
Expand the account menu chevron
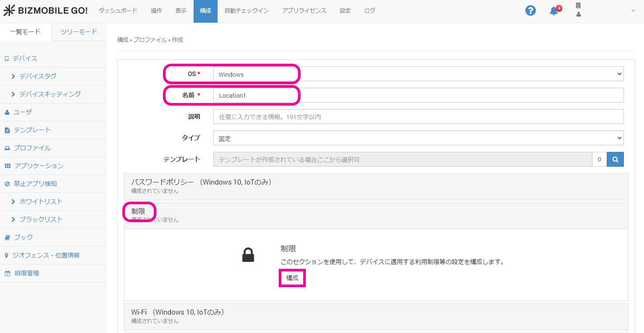[x=633, y=11]
